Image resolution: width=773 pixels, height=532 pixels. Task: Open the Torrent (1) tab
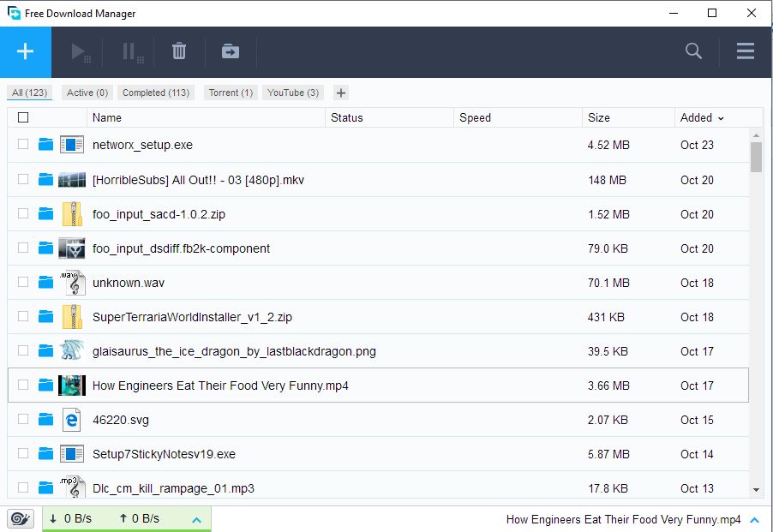click(x=229, y=92)
